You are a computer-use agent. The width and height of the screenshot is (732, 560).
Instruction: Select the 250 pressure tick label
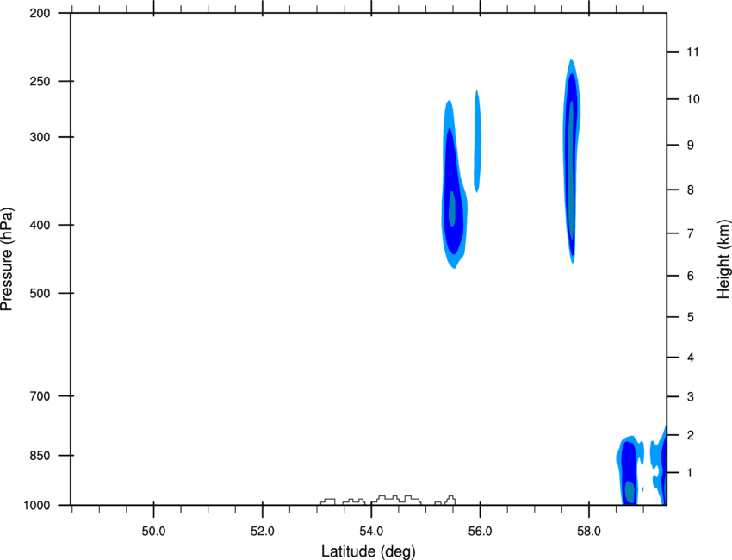(40, 81)
